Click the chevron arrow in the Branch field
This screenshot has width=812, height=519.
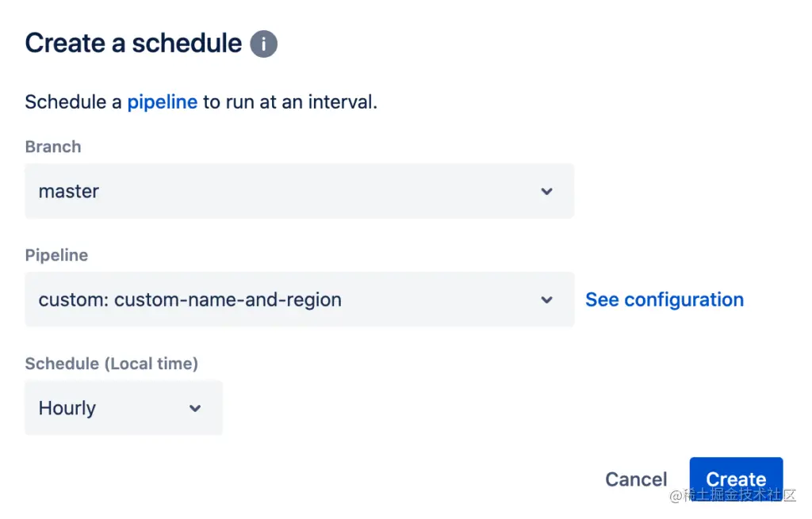click(x=546, y=191)
